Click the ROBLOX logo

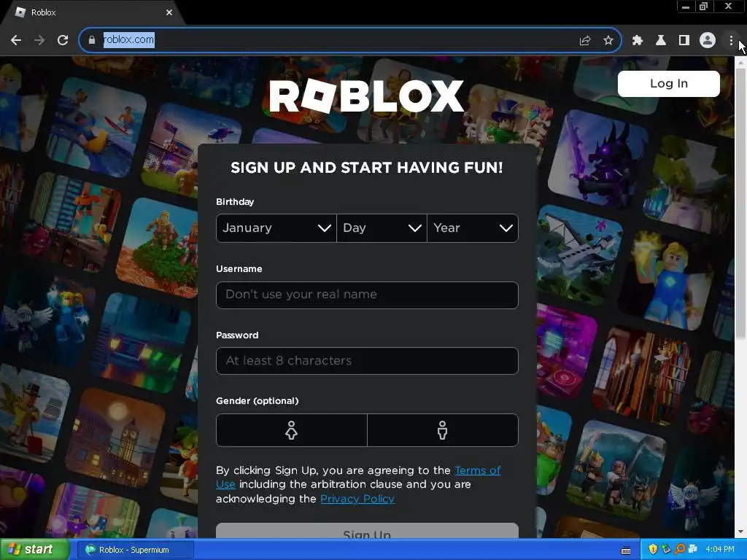tap(366, 96)
